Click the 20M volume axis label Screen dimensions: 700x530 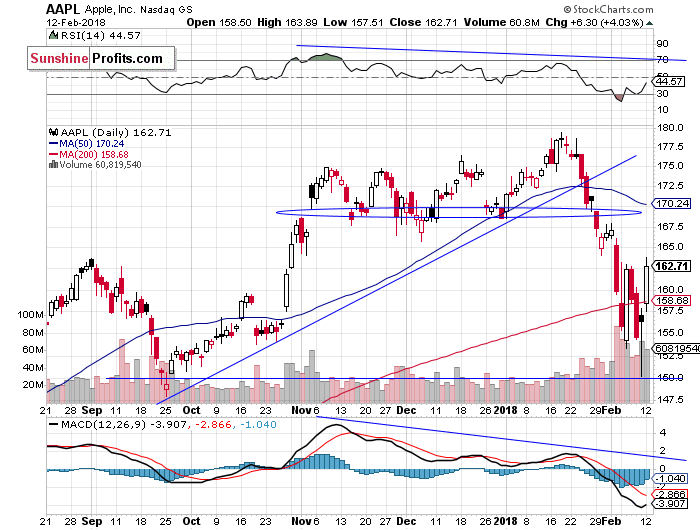coord(33,385)
